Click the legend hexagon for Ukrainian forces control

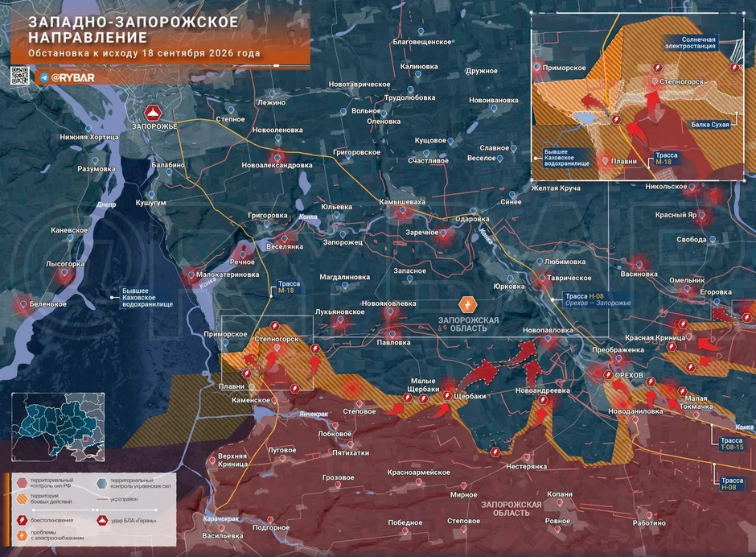(x=101, y=483)
